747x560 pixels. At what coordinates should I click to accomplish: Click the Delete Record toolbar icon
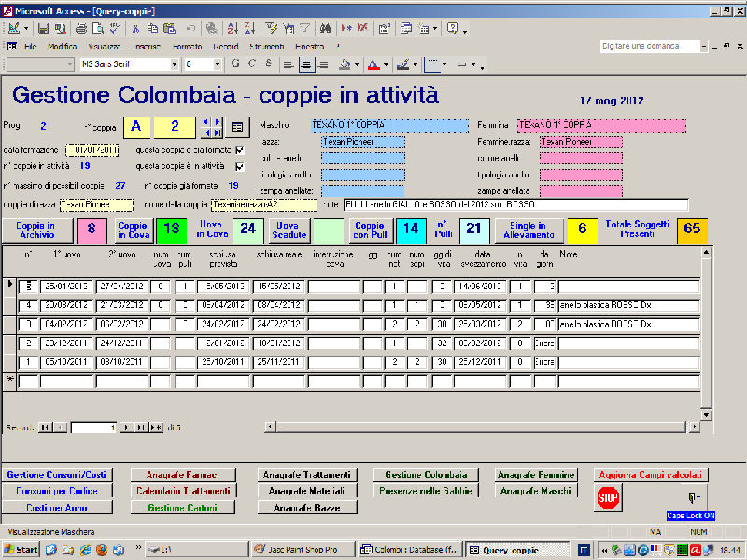point(362,29)
